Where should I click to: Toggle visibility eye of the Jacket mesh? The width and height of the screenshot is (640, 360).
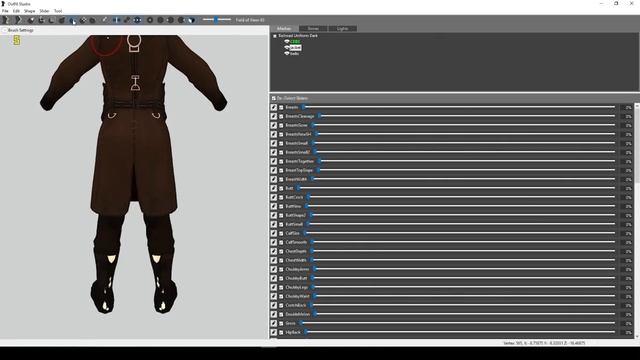[x=287, y=47]
